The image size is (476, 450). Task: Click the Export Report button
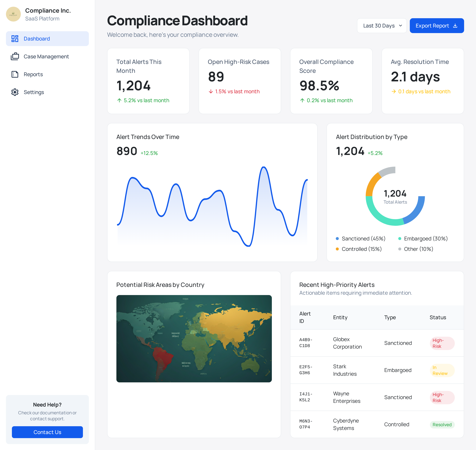click(432, 26)
